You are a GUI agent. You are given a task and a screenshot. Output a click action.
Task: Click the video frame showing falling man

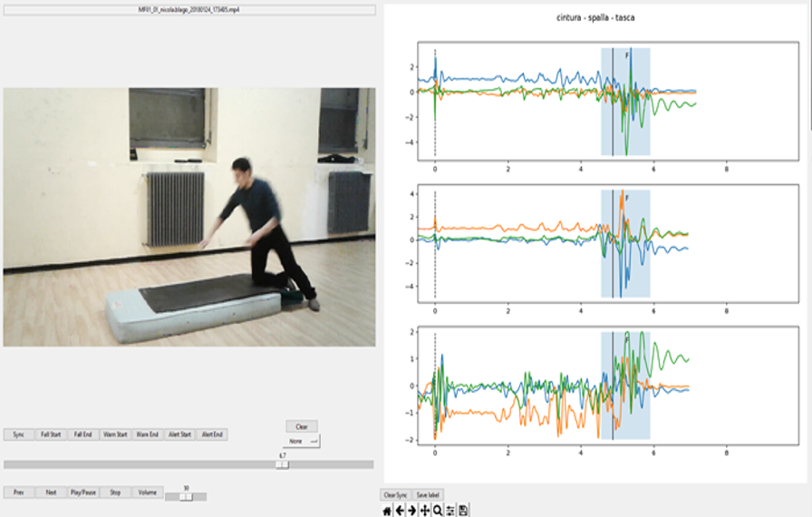189,217
